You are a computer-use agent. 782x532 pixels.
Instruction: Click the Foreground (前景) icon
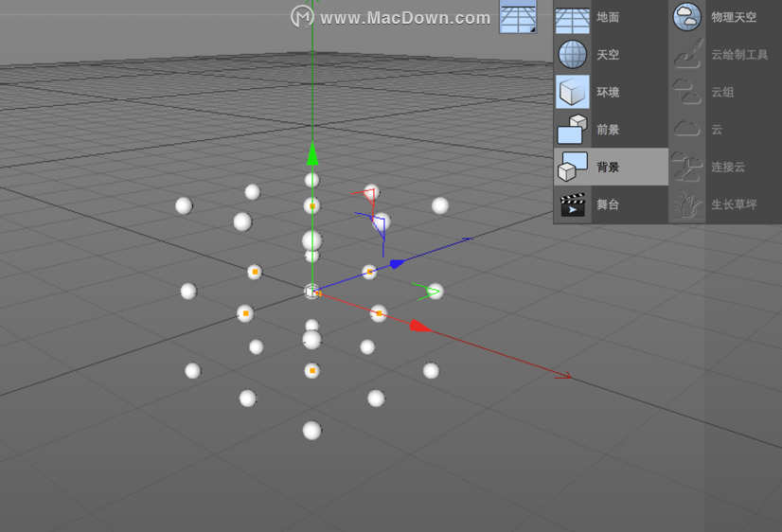[572, 129]
